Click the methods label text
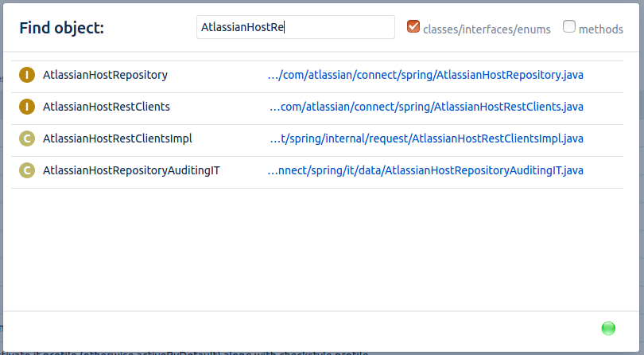This screenshot has width=644, height=355. click(x=600, y=29)
